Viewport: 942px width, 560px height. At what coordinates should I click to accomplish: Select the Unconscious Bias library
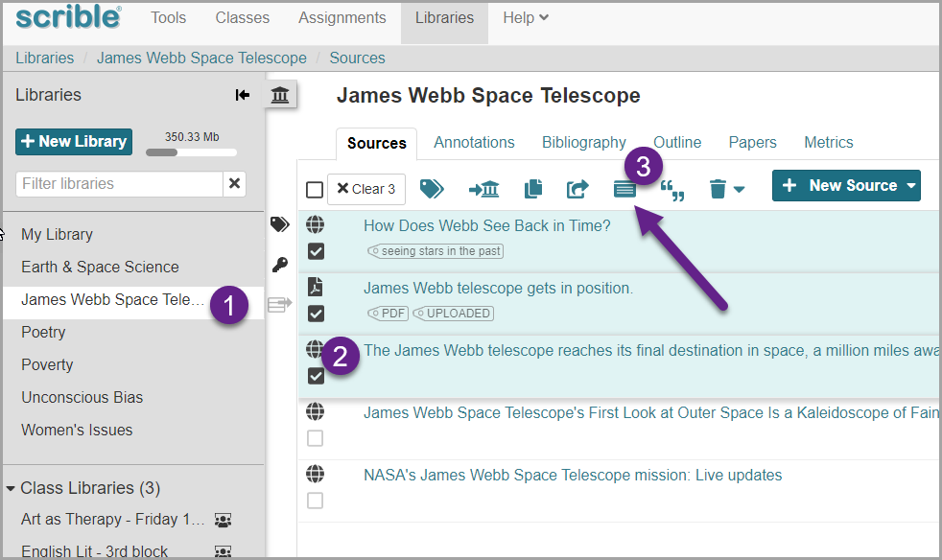(x=82, y=397)
